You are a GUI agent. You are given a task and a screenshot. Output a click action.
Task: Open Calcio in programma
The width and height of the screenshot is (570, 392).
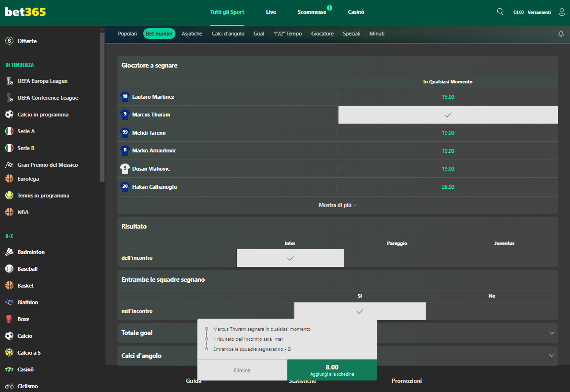43,115
